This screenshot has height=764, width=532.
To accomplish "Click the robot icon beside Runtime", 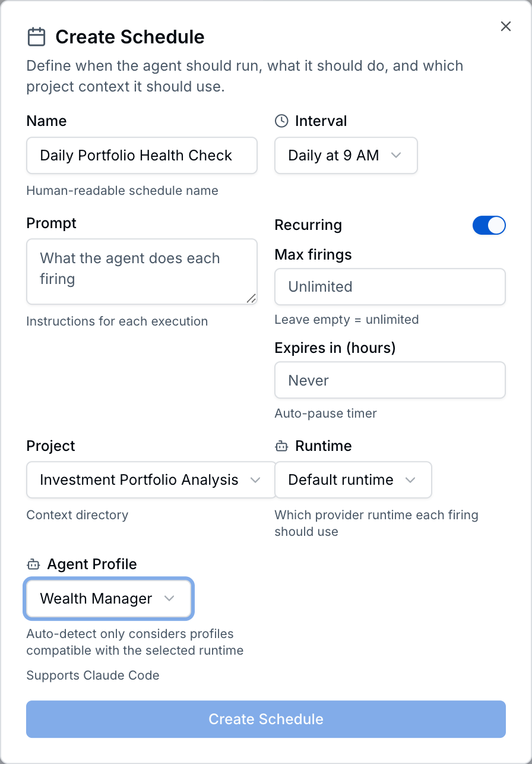I will 281,446.
